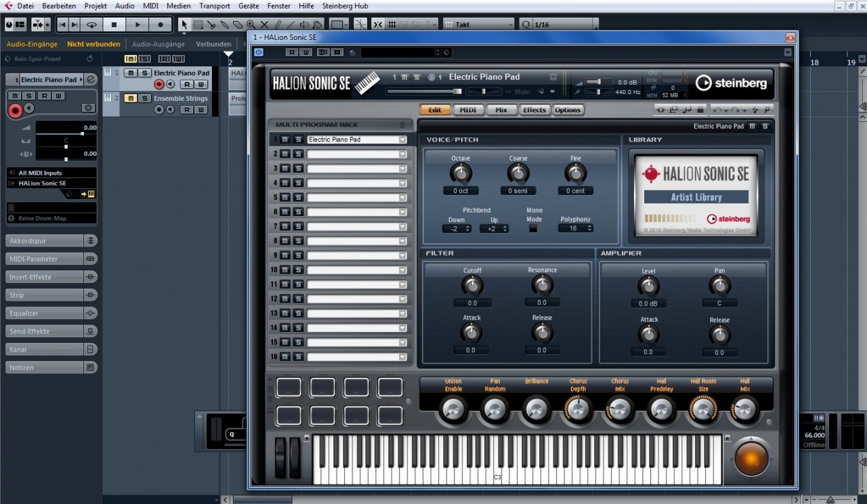
Task: Click the grid type icon in toolbar
Action: click(392, 24)
